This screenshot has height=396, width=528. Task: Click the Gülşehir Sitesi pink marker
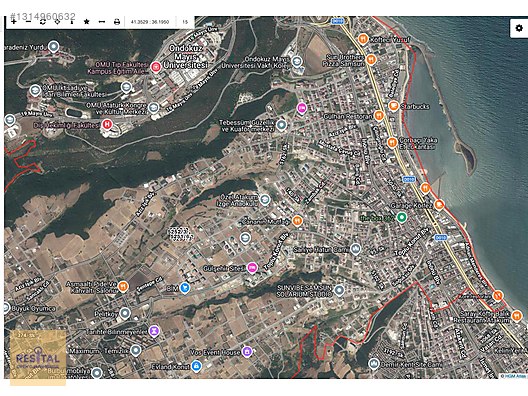(x=252, y=268)
